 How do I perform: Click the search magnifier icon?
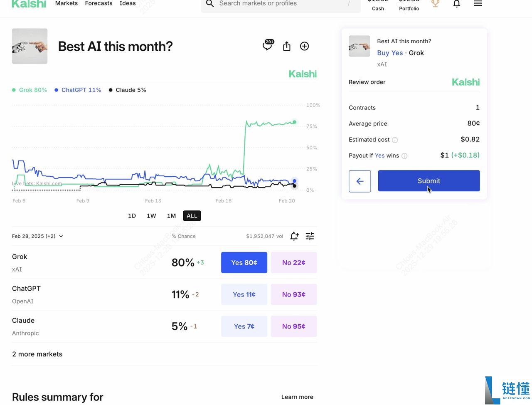(210, 4)
